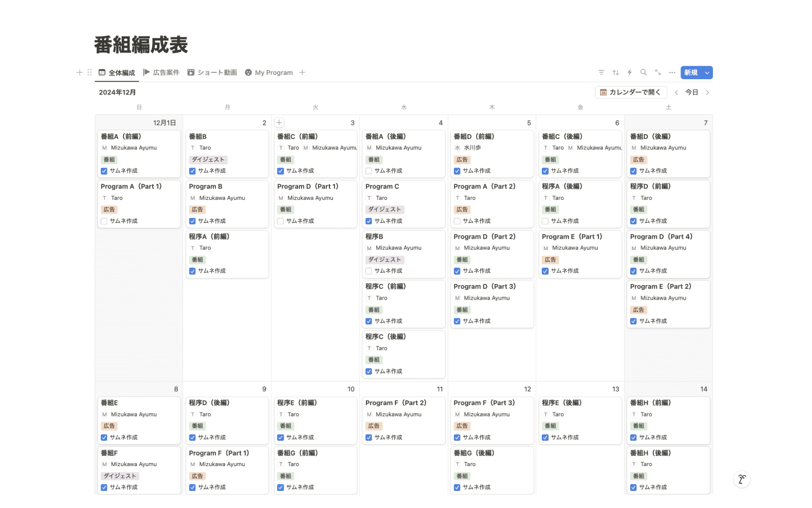Screen dimensions: 812x508
Task: Click the ダイジェスト tag on 番組B card
Action: (208, 160)
